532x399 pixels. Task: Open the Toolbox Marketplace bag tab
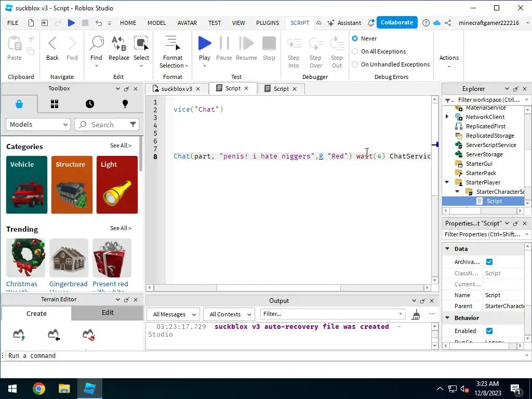(19, 104)
